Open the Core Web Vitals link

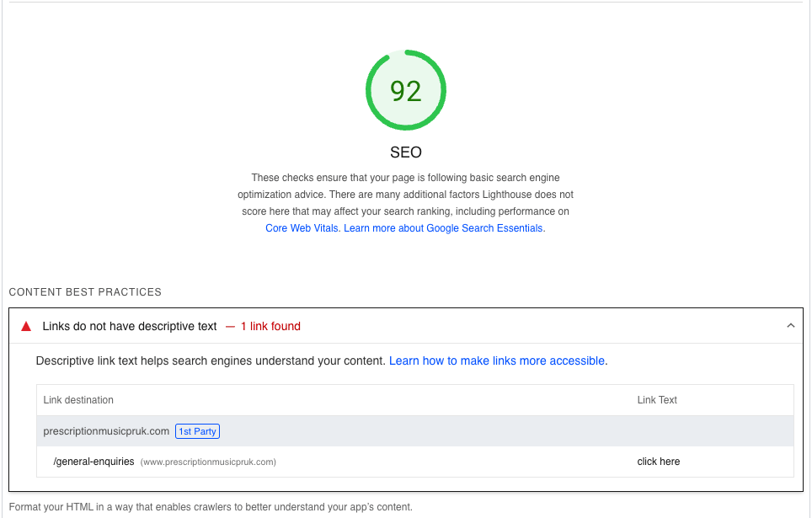302,228
